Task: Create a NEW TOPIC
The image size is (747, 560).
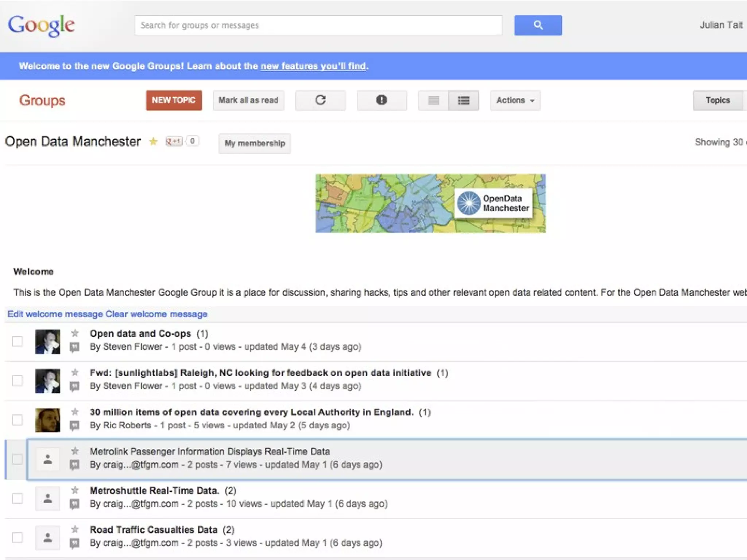Action: pos(174,100)
